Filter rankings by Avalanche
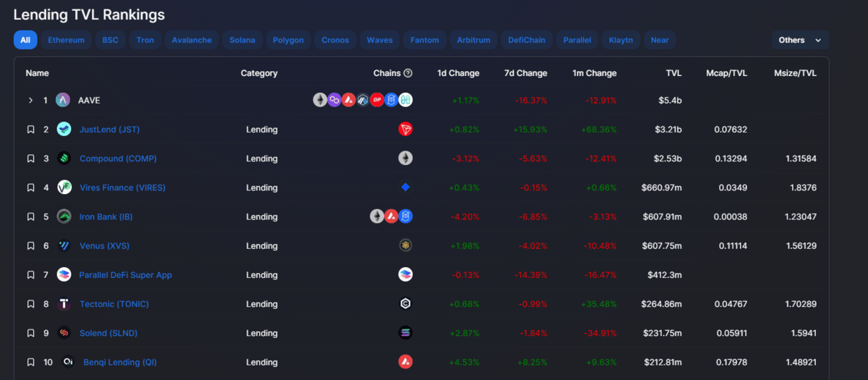 (192, 40)
